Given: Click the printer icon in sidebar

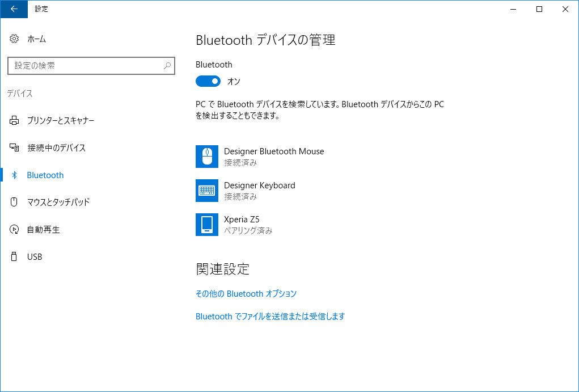Looking at the screenshot, I should 14,121.
